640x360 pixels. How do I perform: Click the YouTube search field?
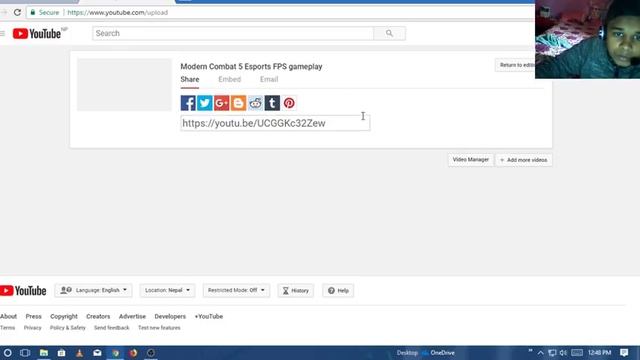[233, 33]
